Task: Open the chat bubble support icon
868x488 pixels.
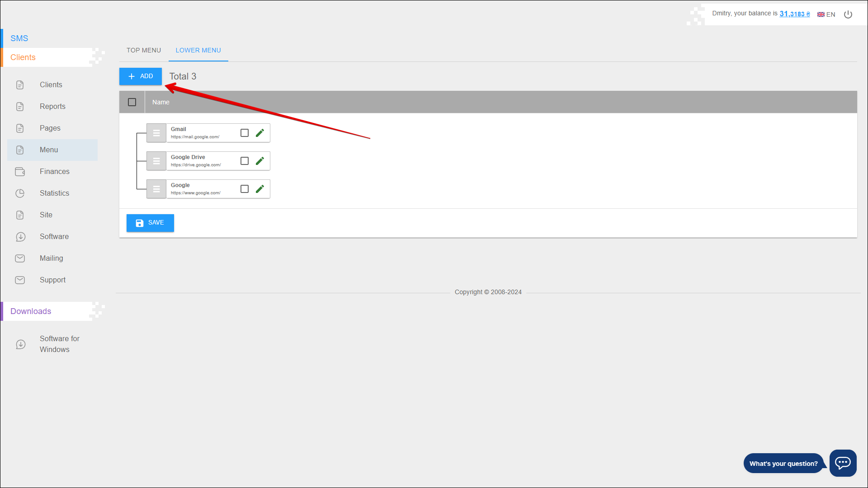Action: coord(843,463)
